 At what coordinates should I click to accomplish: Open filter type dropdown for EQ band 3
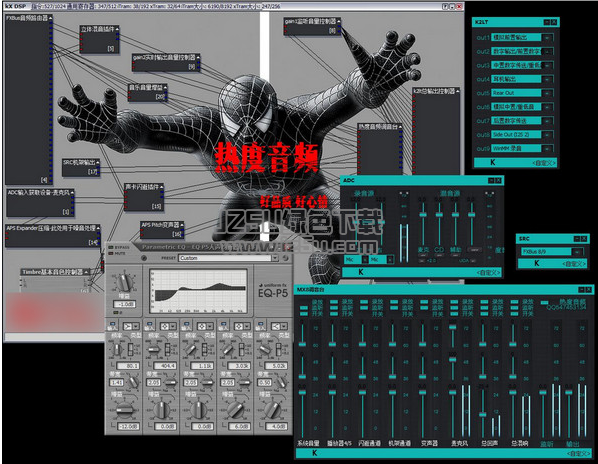[x=205, y=326]
